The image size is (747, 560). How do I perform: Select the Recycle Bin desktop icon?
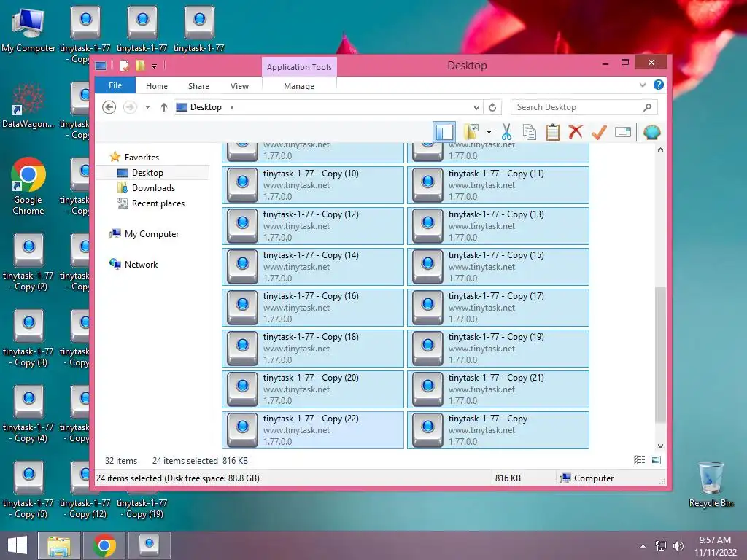point(711,484)
